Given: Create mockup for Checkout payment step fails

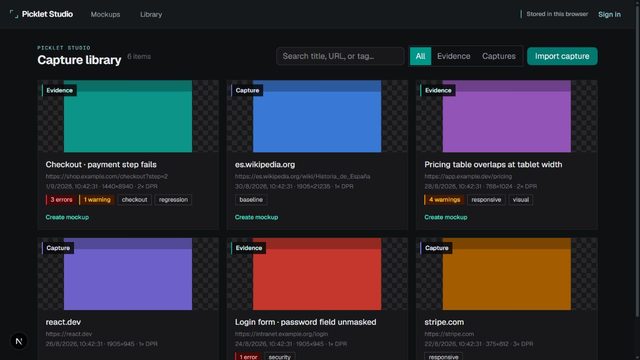Looking at the screenshot, I should click(67, 217).
